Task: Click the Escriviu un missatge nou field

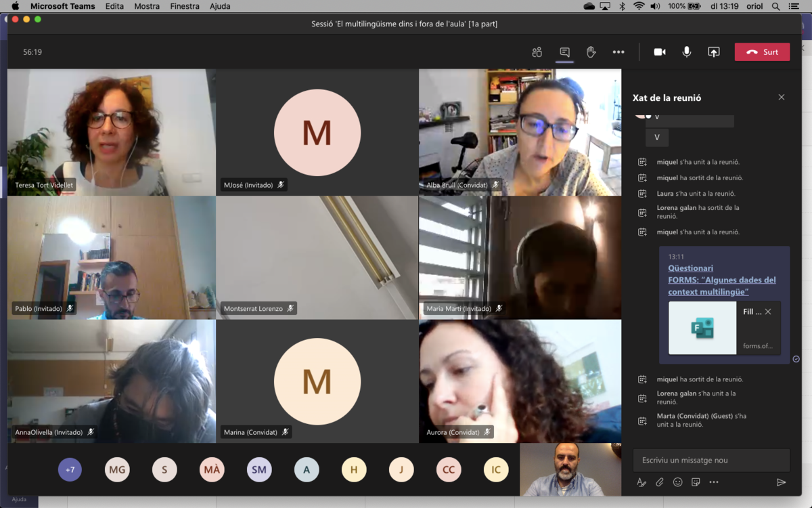Action: [710, 460]
